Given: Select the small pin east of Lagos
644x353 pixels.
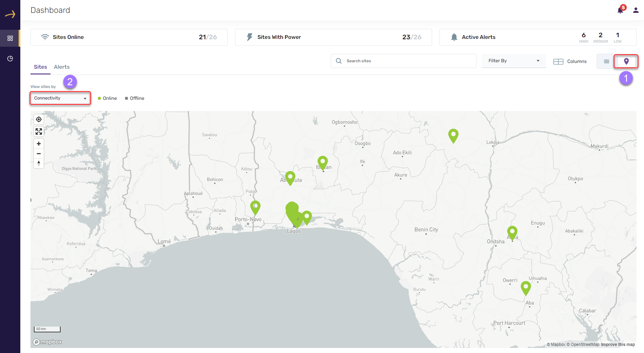Looking at the screenshot, I should (x=307, y=217).
